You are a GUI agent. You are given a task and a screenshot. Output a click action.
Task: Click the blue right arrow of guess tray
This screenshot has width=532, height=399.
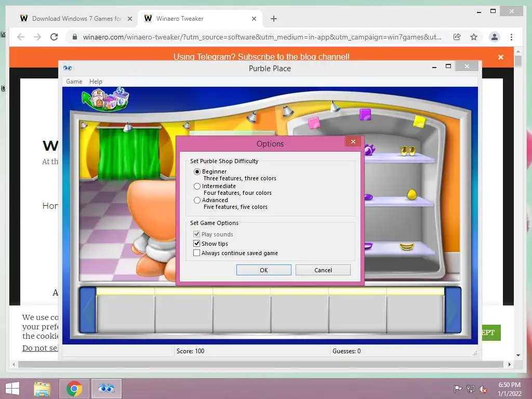(453, 310)
